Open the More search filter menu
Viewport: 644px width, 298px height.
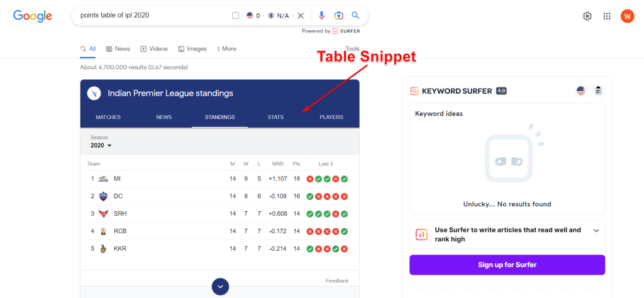point(226,49)
